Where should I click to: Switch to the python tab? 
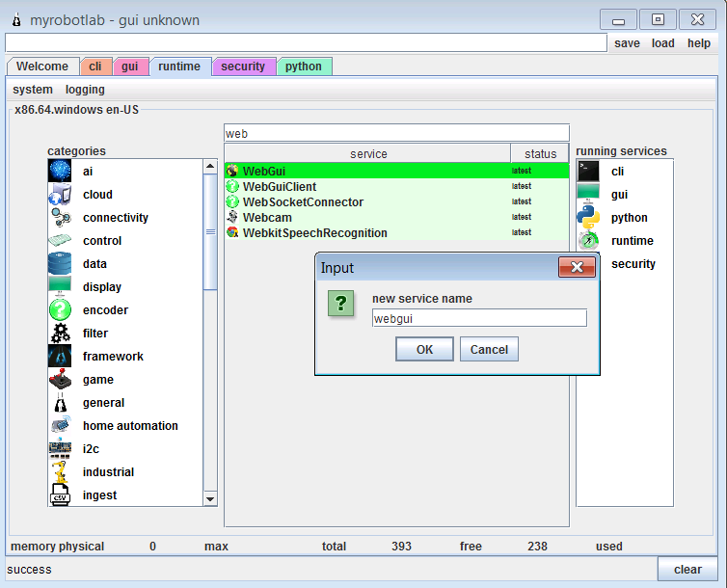(x=304, y=67)
